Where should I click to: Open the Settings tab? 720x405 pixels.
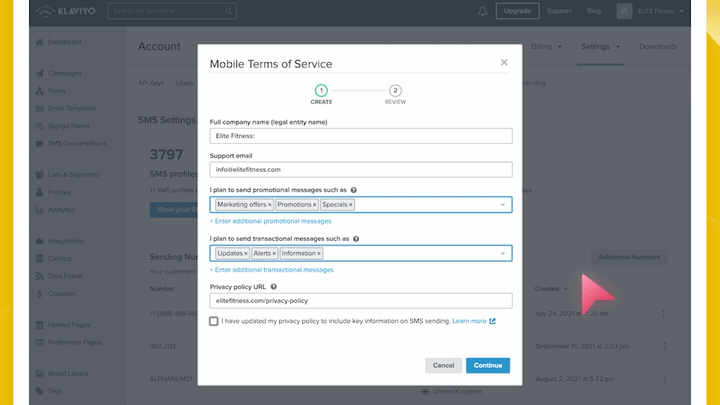pyautogui.click(x=600, y=46)
